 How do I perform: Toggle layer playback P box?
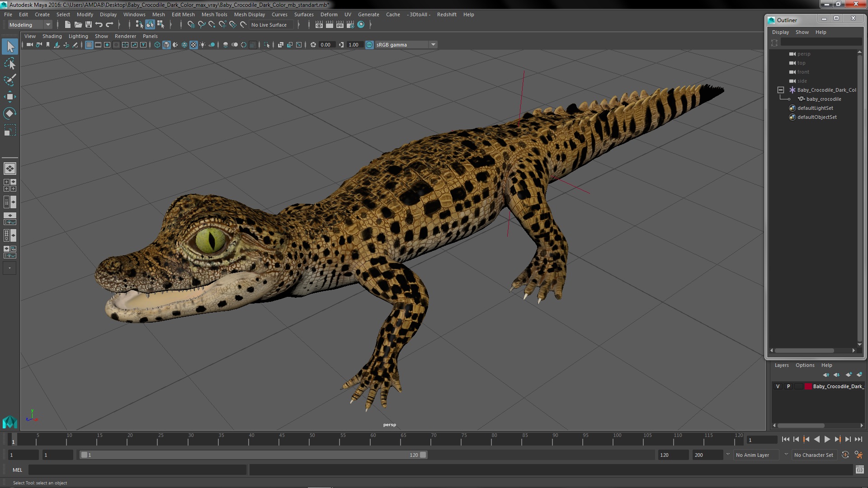tap(788, 386)
